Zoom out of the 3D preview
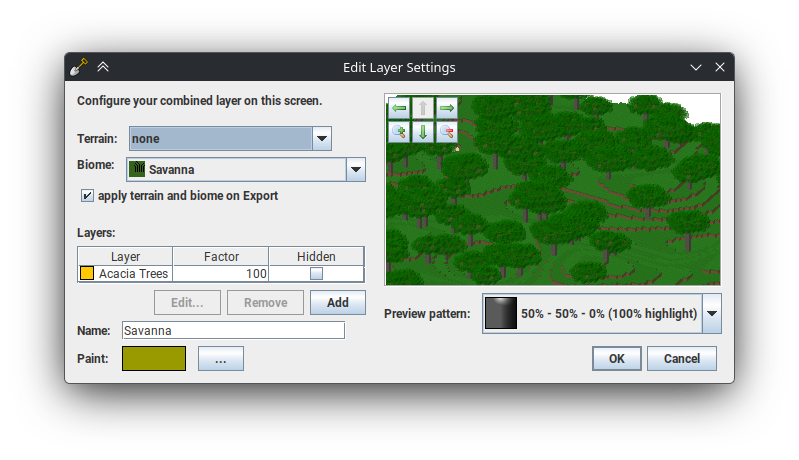The width and height of the screenshot is (799, 460). [x=447, y=132]
